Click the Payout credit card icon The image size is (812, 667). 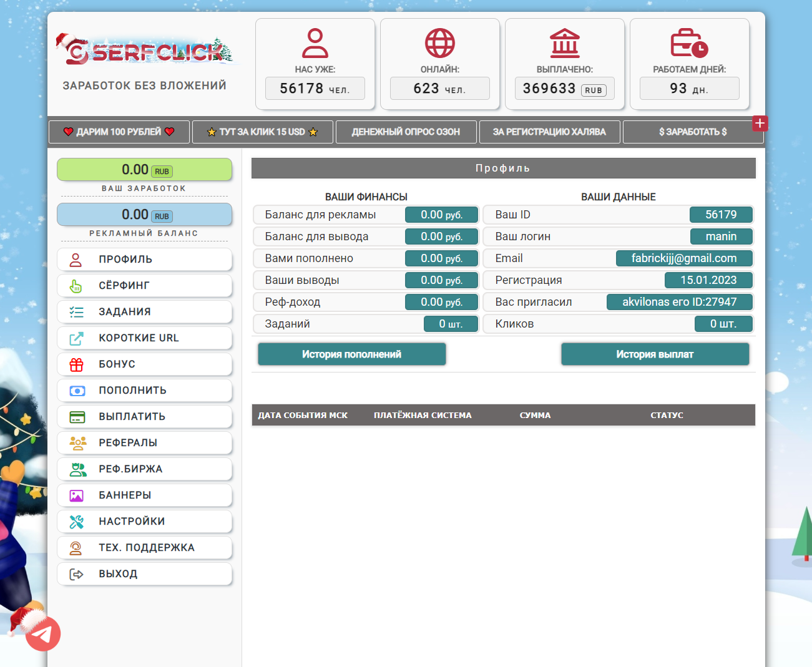77,417
